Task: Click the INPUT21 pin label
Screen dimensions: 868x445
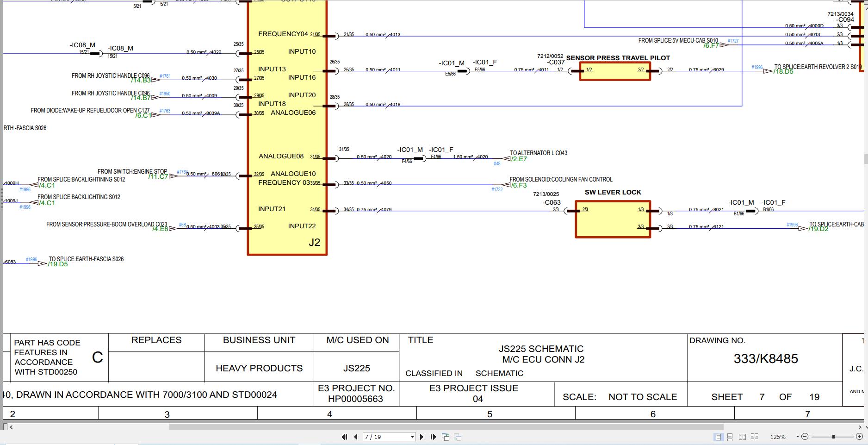Action: click(272, 209)
